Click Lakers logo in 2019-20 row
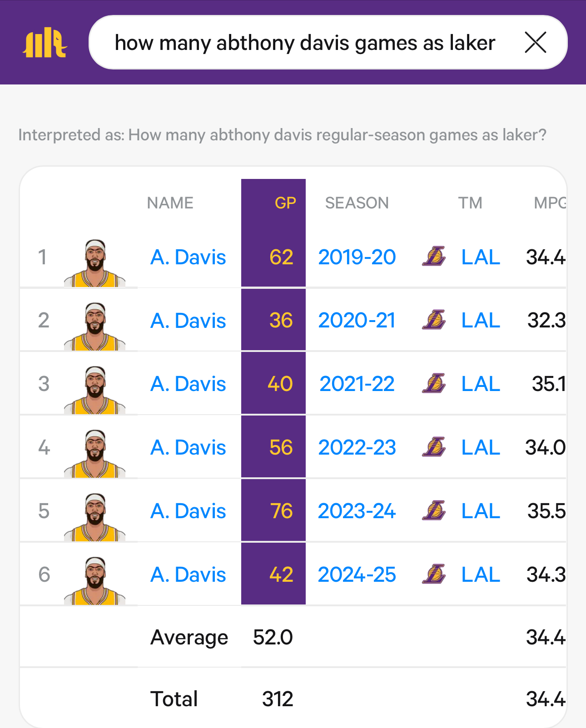This screenshot has width=586, height=728. 434,257
